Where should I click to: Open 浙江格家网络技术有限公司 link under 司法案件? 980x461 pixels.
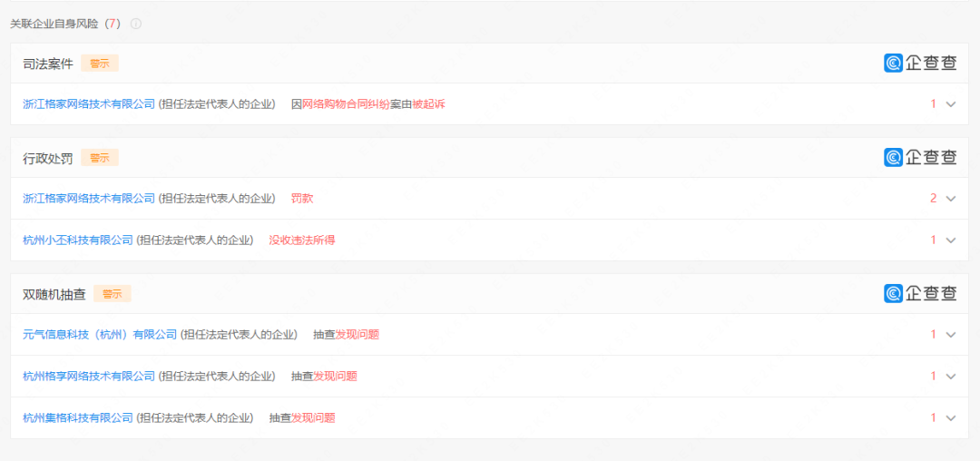(89, 104)
